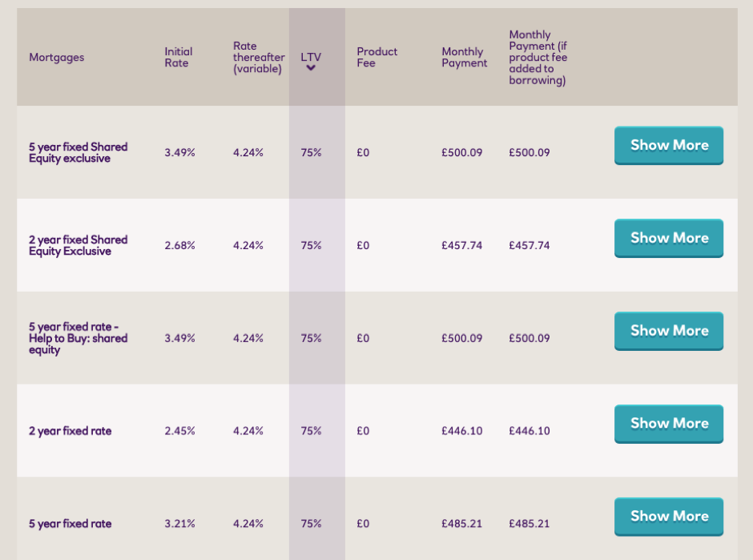Click the Initial Rate column header
The image size is (753, 560).
[179, 57]
